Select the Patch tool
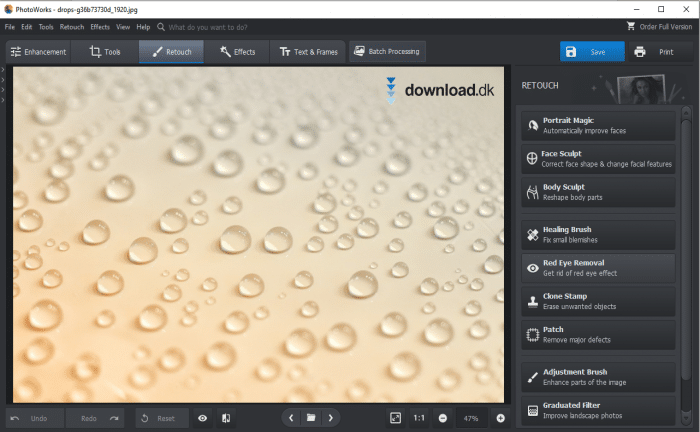 pyautogui.click(x=600, y=335)
